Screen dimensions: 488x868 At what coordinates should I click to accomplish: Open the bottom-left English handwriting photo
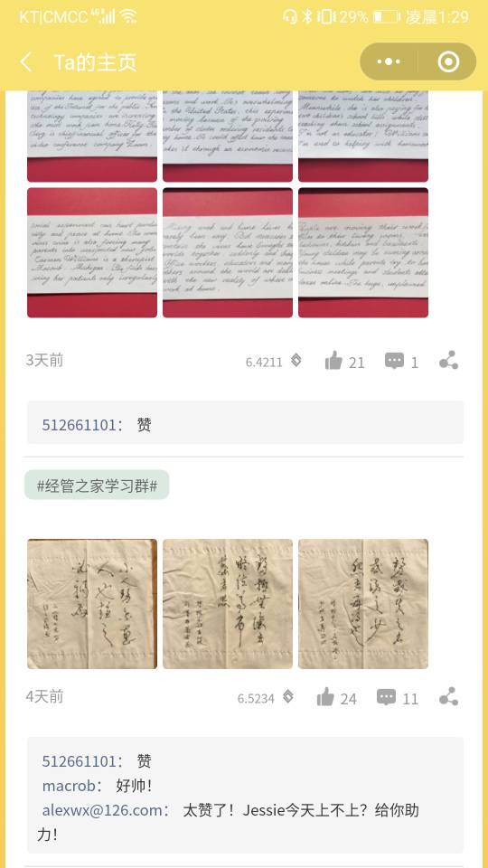click(92, 252)
